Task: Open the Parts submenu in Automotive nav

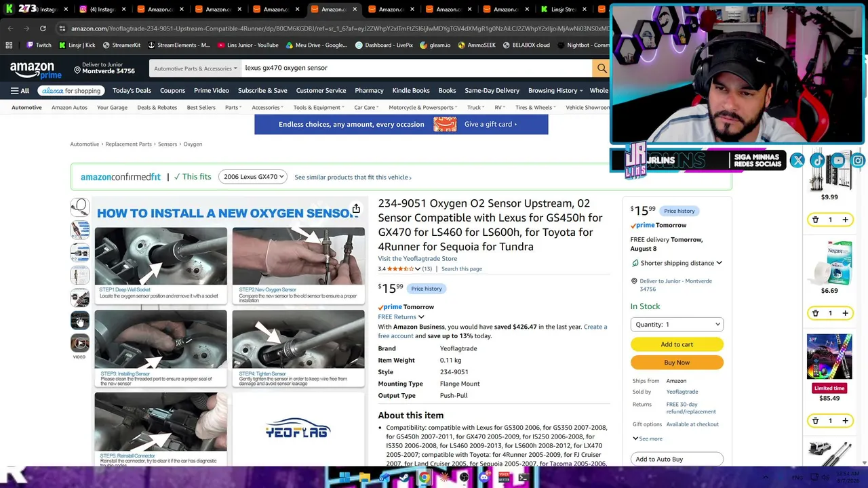Action: [234, 108]
